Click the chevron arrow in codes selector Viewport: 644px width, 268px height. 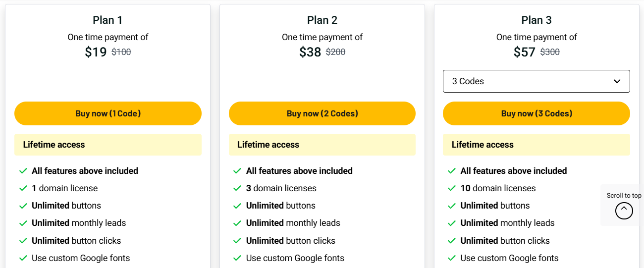(x=617, y=81)
